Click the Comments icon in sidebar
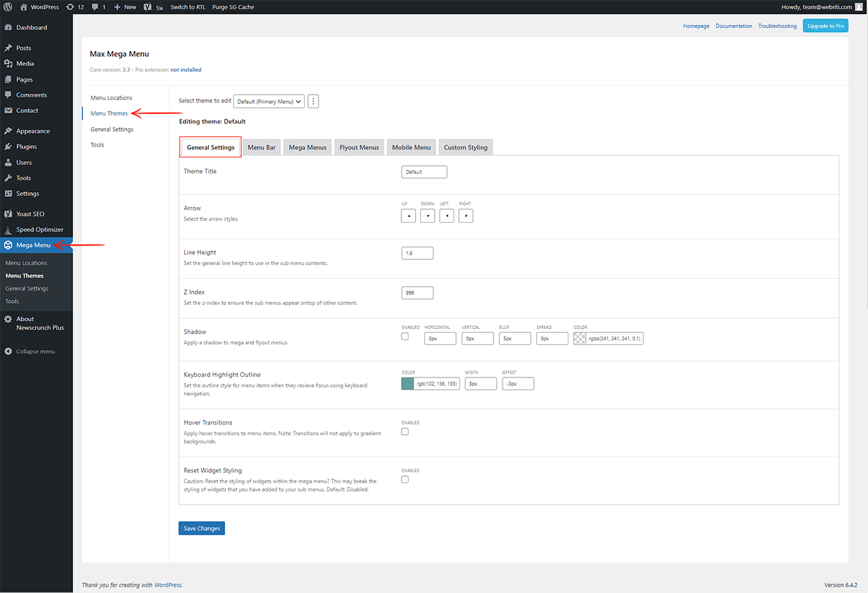The height and width of the screenshot is (593, 868). (8, 95)
